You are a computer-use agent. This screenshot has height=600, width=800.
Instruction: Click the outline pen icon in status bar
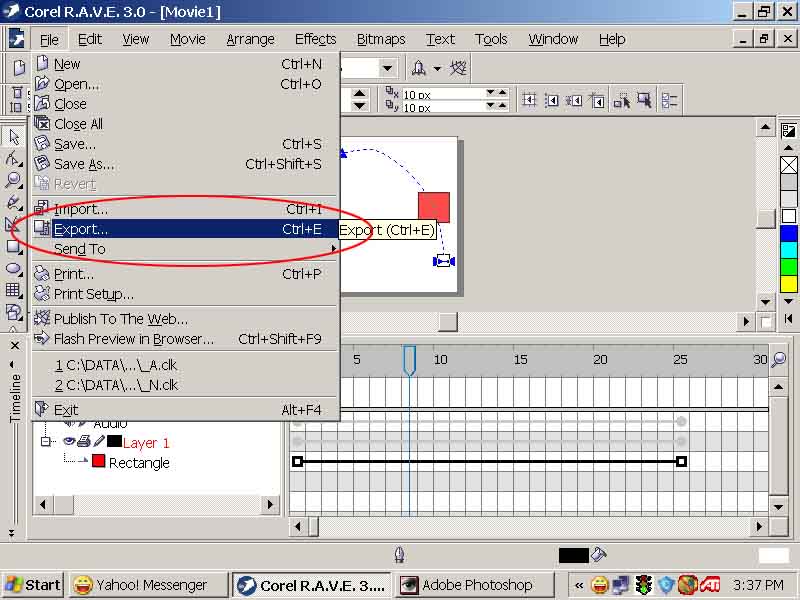coord(399,555)
